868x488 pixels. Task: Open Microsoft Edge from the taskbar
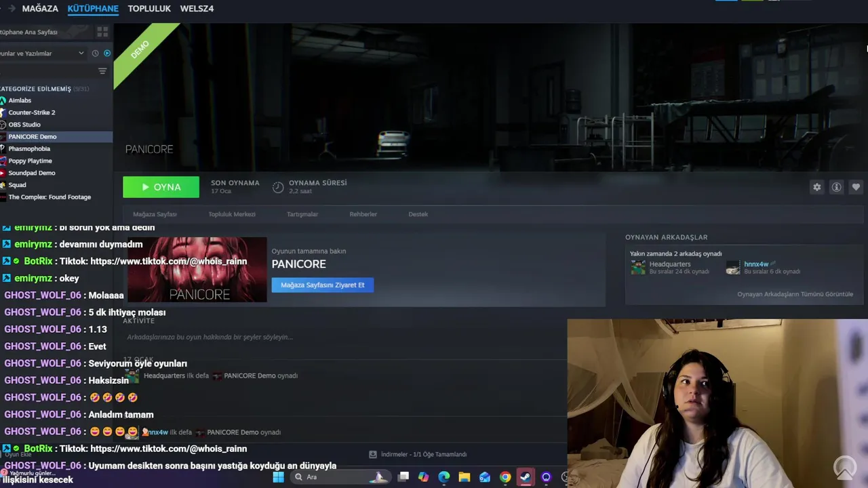(x=443, y=477)
